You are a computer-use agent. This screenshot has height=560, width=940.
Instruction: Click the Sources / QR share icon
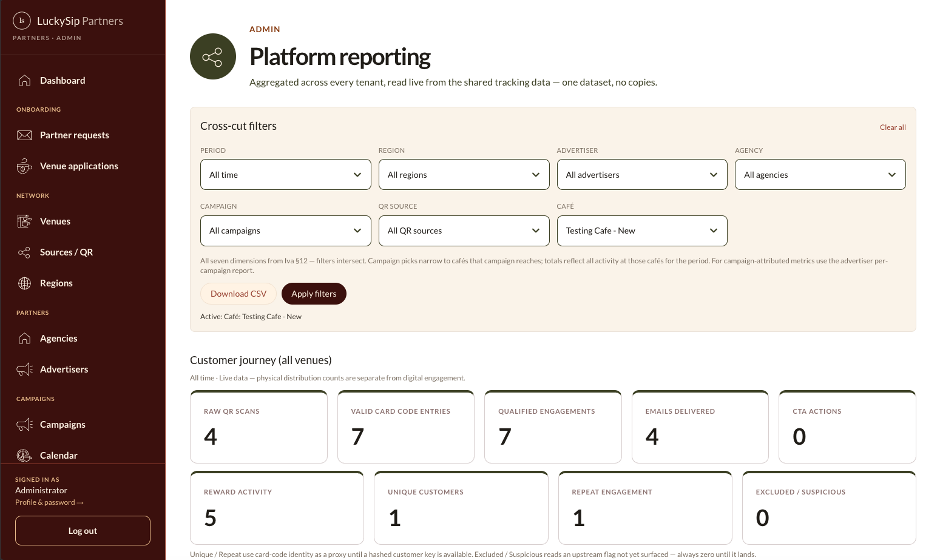click(24, 252)
